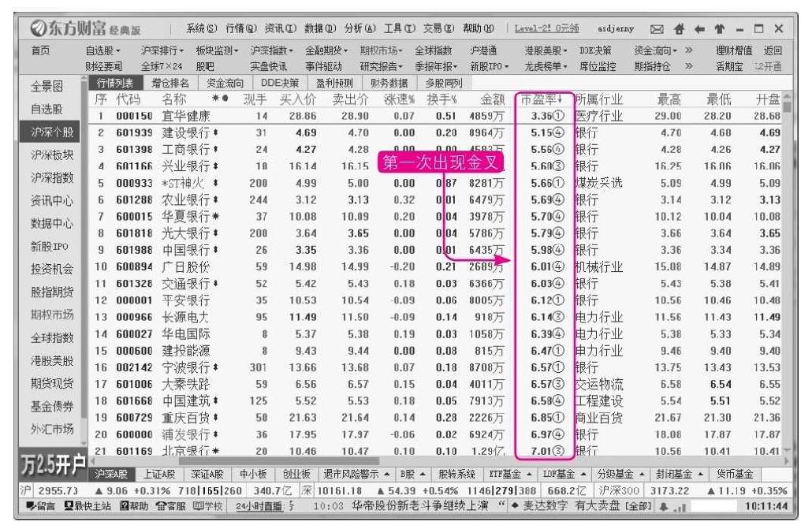Open 客服 phone icon in status bar
The height and width of the screenshot is (525, 812).
(160, 505)
